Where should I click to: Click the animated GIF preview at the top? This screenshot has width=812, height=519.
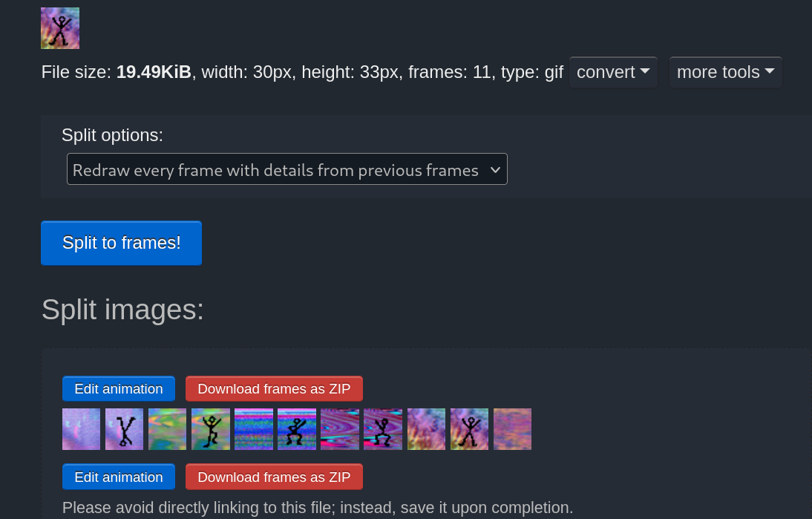(60, 27)
